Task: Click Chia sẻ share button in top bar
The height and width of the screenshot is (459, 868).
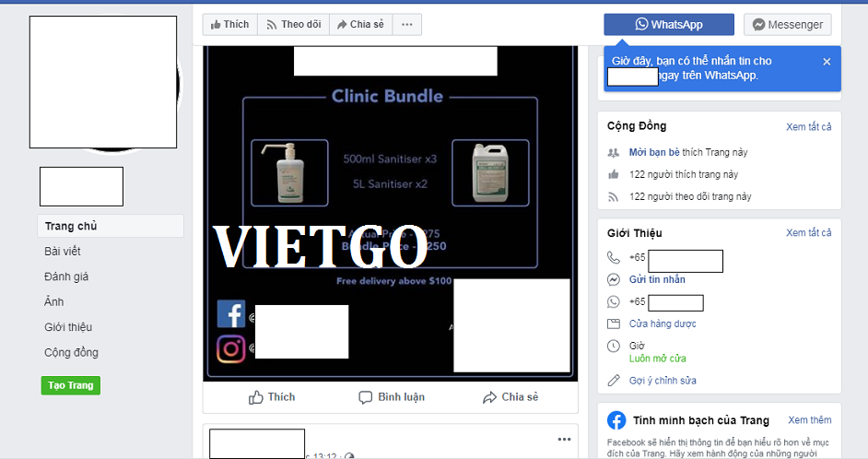Action: 360,24
